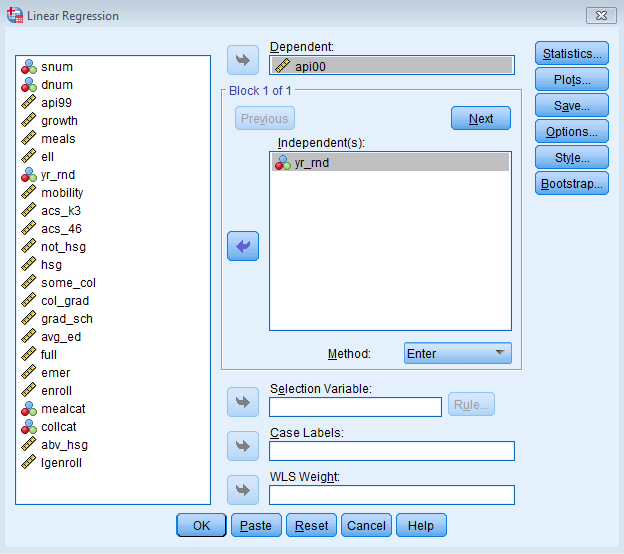
Task: Select yr_rnd in the Independent(s) box
Action: 311,162
